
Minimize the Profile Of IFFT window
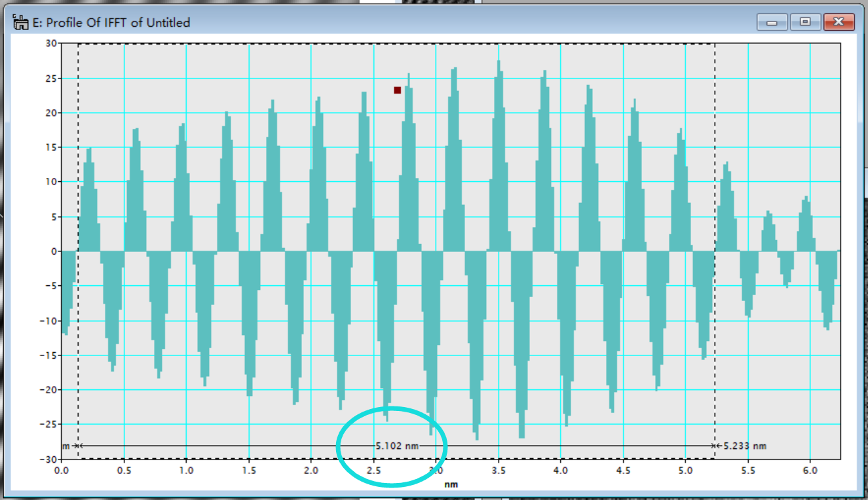point(772,22)
